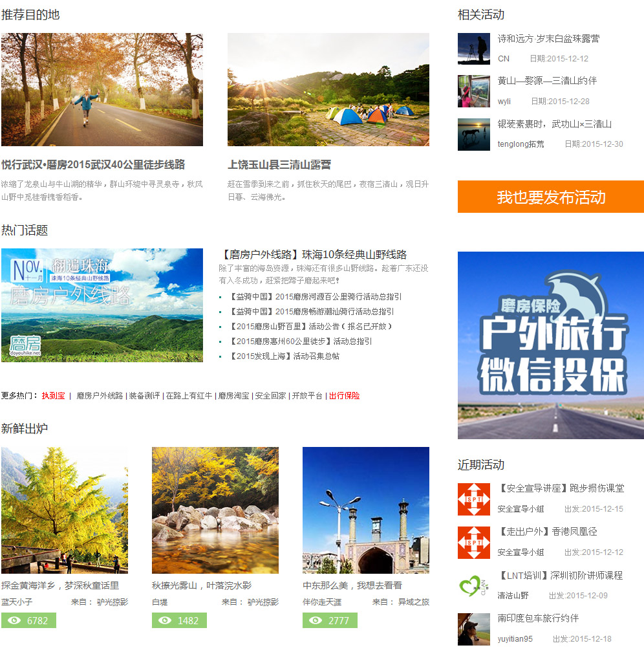
Task: Select 磨房户外线路 in hot topics row
Action: point(100,396)
